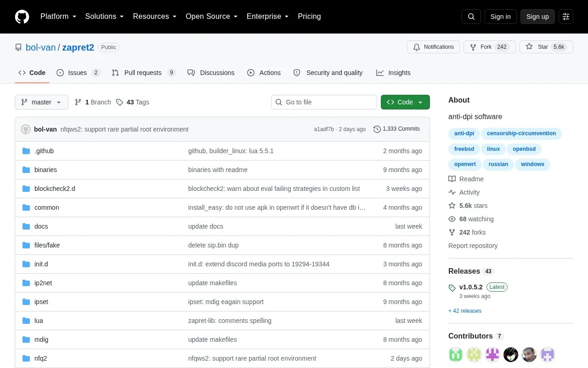The height and width of the screenshot is (368, 588).
Task: Click the watching eye icon
Action: [452, 219]
